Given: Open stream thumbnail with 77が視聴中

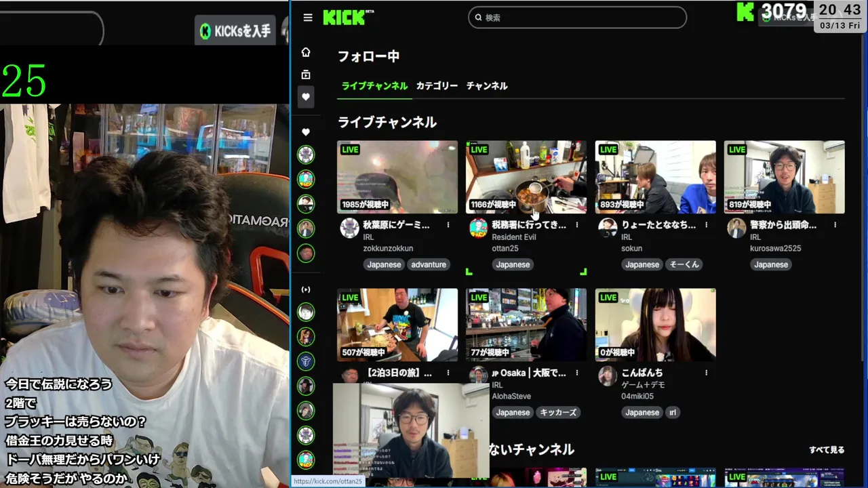Looking at the screenshot, I should point(526,325).
